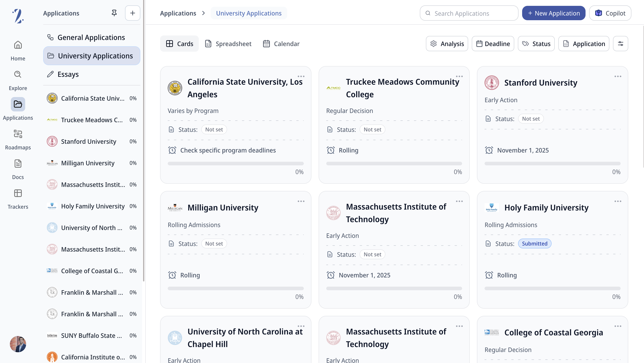Set status on California State University card

[214, 129]
